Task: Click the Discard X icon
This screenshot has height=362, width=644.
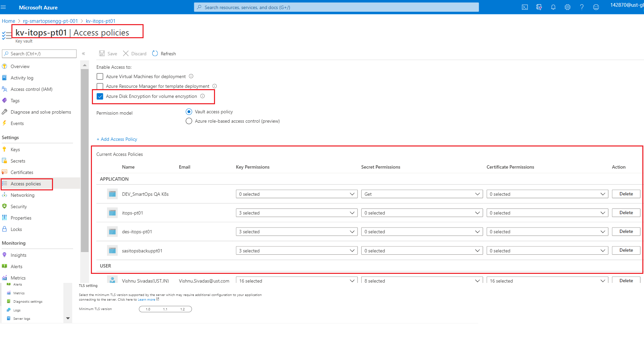Action: coord(126,54)
